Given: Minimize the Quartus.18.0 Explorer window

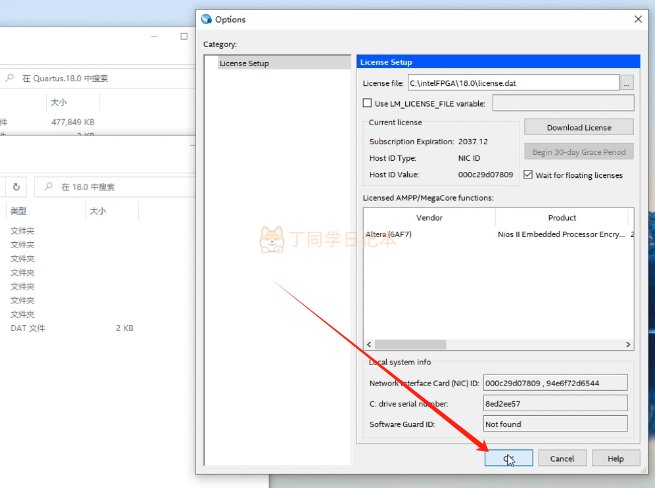Looking at the screenshot, I should click(154, 36).
